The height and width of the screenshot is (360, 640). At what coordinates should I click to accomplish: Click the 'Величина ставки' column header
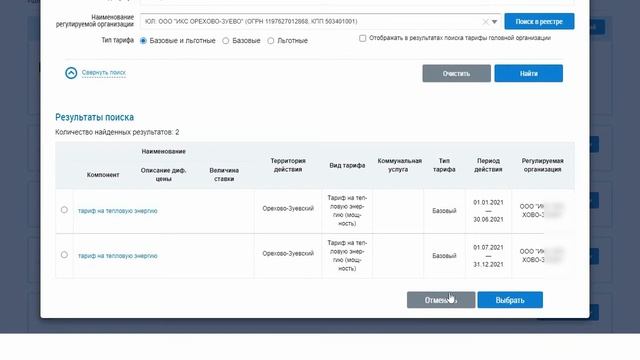pyautogui.click(x=224, y=175)
